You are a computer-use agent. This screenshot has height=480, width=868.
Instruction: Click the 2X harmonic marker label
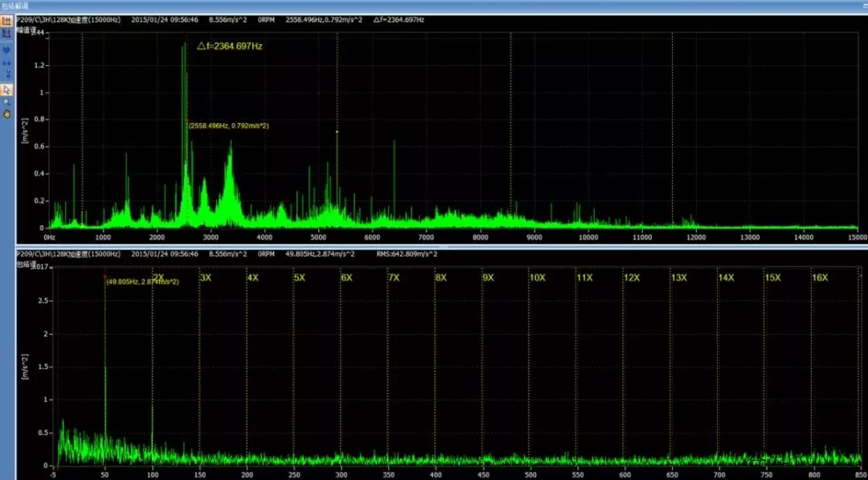tap(158, 277)
